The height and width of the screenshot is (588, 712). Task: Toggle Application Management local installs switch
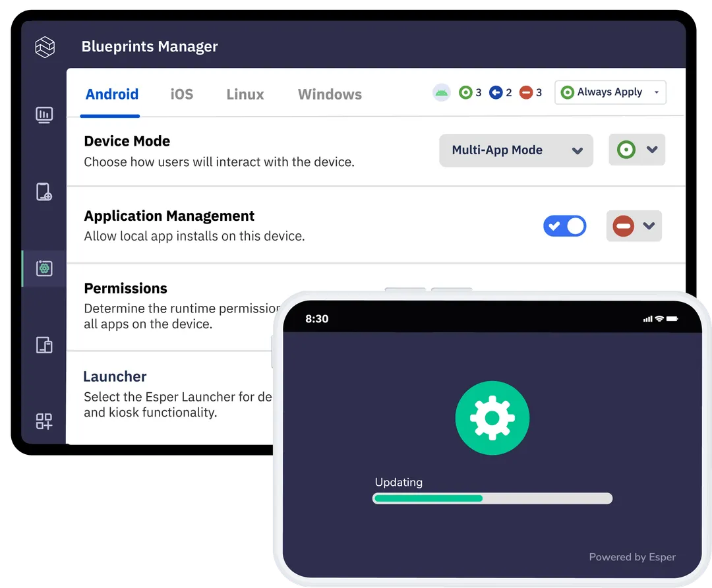pyautogui.click(x=565, y=226)
